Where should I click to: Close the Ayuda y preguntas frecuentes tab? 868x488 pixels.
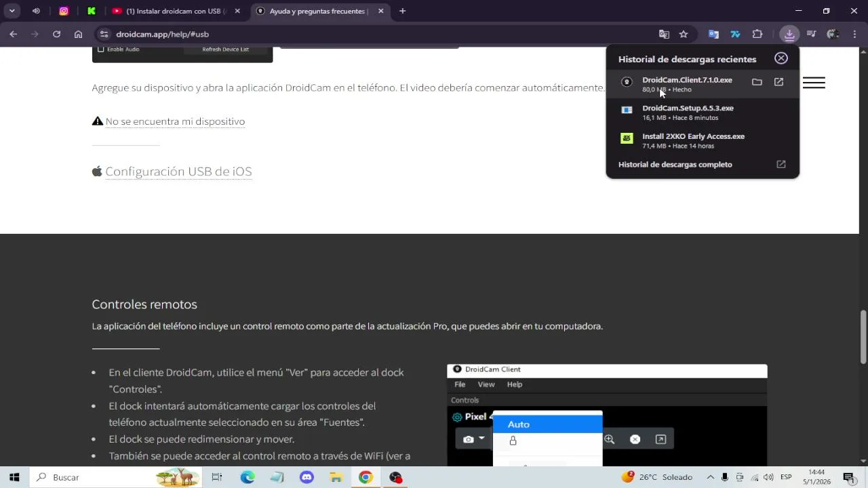pos(380,11)
